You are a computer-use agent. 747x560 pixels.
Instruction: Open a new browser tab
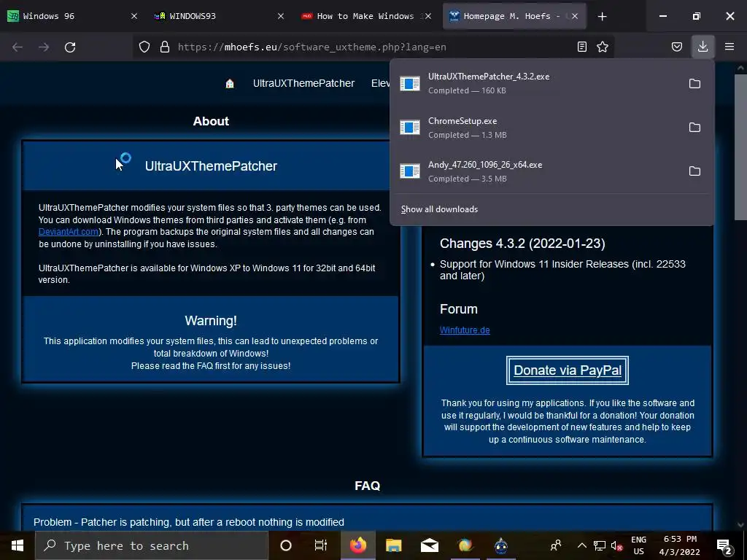602,16
